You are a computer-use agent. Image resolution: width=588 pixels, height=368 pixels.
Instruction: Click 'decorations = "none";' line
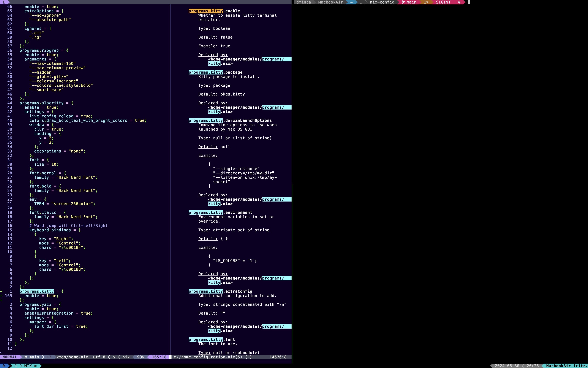pyautogui.click(x=60, y=151)
